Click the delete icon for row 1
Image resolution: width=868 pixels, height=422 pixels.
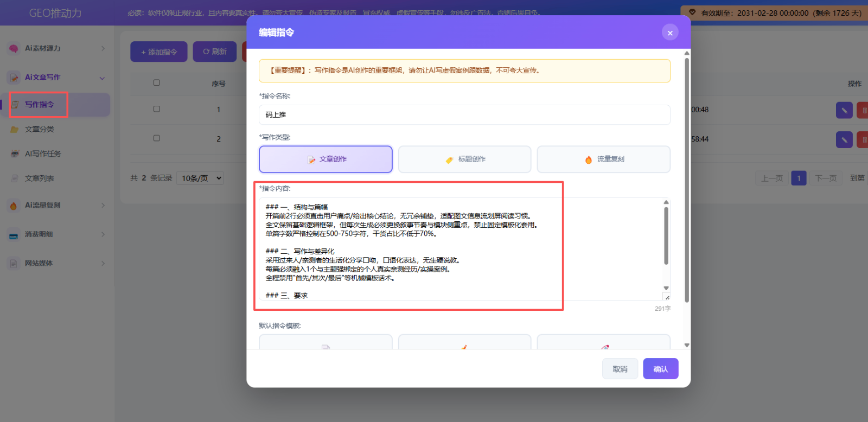click(x=863, y=110)
